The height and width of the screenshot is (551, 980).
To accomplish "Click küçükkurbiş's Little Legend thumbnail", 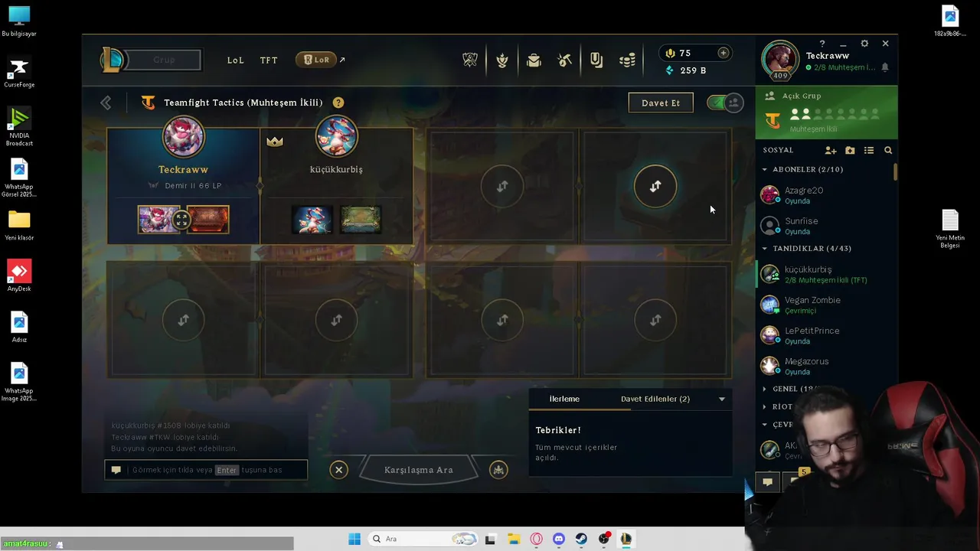I will [312, 220].
